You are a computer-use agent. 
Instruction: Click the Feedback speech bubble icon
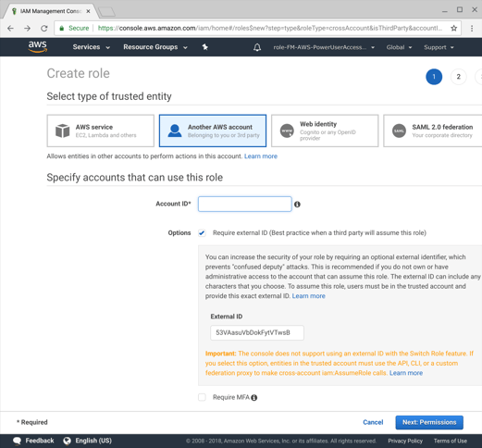point(17,441)
